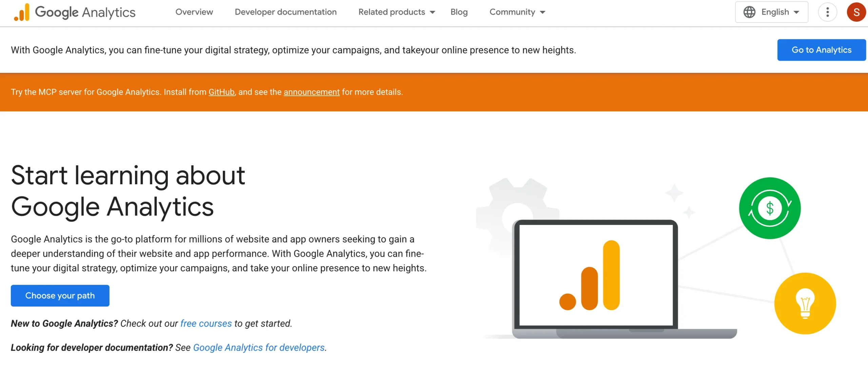Click 'New to Google Analytics?' text
868x374 pixels.
pyautogui.click(x=64, y=323)
